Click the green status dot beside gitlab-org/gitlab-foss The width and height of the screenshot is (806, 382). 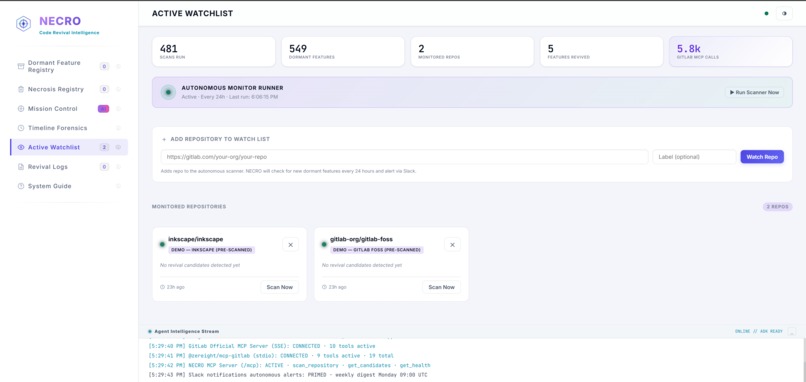[324, 244]
